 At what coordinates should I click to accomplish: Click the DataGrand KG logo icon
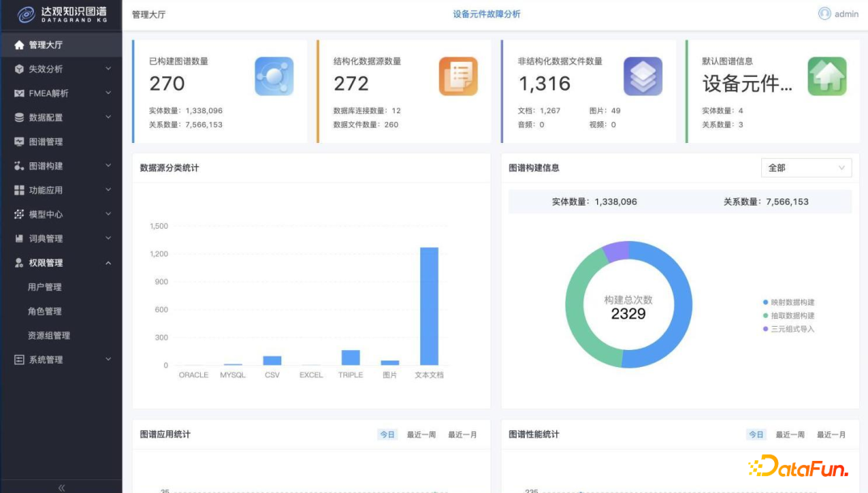tap(26, 14)
